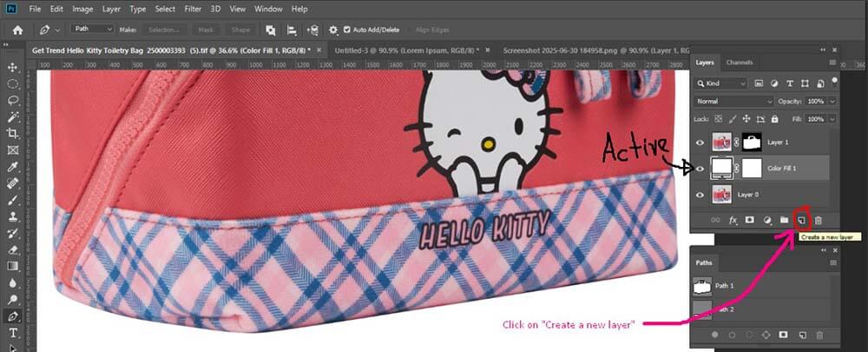Open pen settings gear icon
Viewport: 868px width, 352px height.
[333, 30]
